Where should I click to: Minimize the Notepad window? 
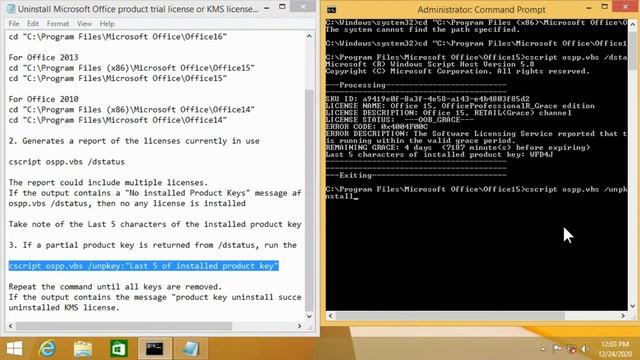tap(267, 8)
